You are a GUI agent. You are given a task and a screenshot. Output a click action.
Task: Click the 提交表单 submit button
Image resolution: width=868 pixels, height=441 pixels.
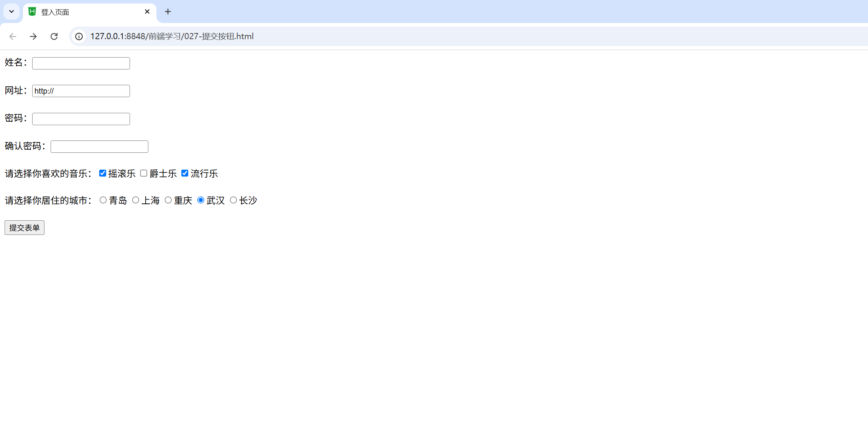click(x=25, y=228)
